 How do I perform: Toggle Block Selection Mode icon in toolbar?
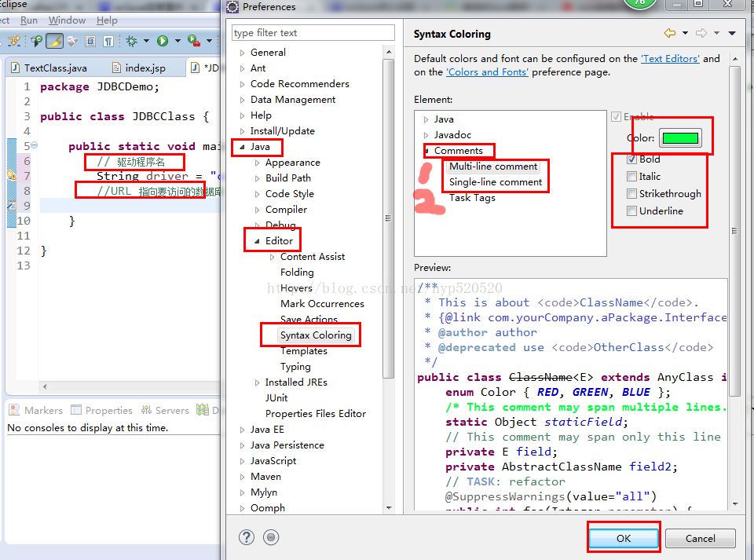[x=90, y=42]
